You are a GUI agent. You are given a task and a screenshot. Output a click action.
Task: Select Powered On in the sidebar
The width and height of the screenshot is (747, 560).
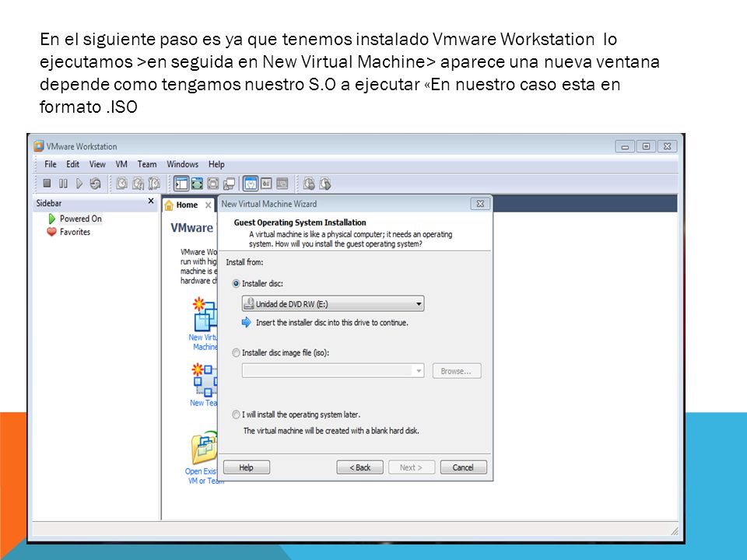[x=80, y=219]
